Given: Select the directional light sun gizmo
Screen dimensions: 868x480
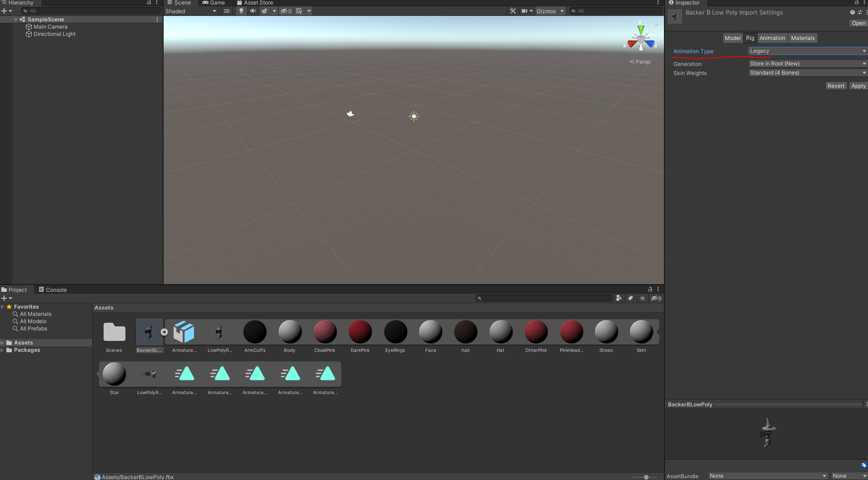Looking at the screenshot, I should point(414,116).
